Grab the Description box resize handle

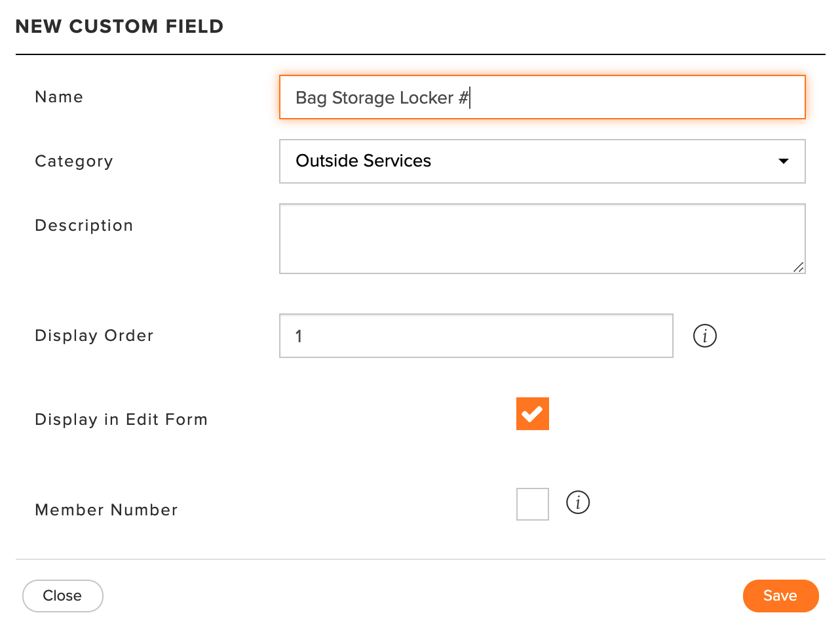[x=798, y=267]
